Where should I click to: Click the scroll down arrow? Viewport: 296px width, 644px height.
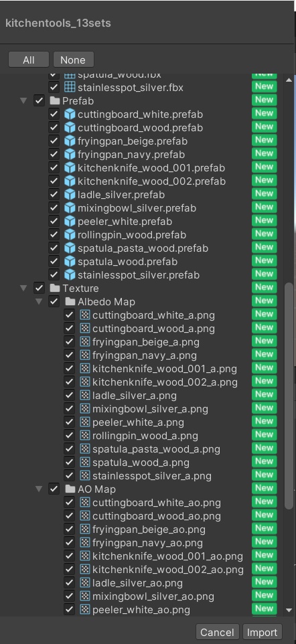pos(289,610)
